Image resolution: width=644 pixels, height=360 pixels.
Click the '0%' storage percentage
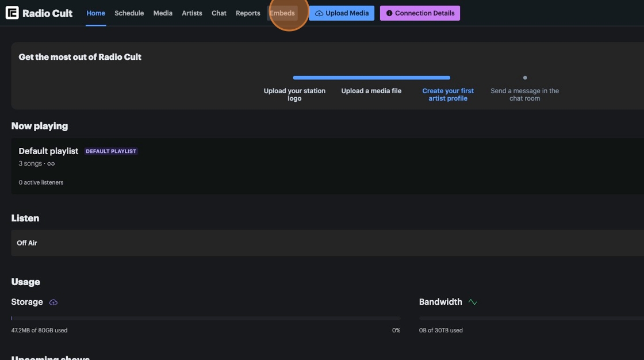pyautogui.click(x=396, y=331)
